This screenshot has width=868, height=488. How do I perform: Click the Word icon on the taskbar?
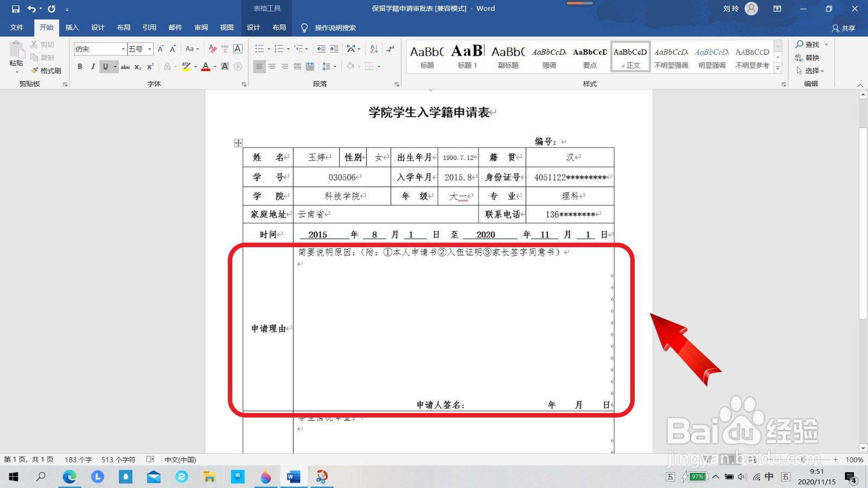point(293,477)
